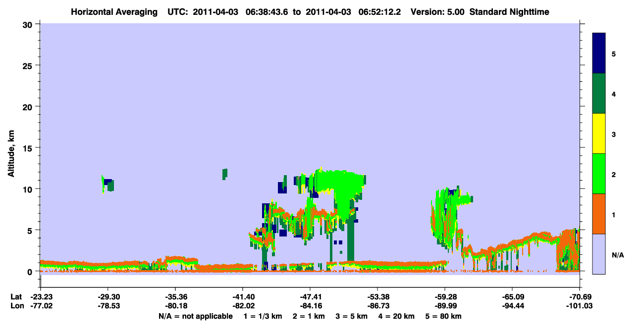Click the 'Lon' row label
Image resolution: width=644 pixels, height=330 pixels.
(16, 306)
